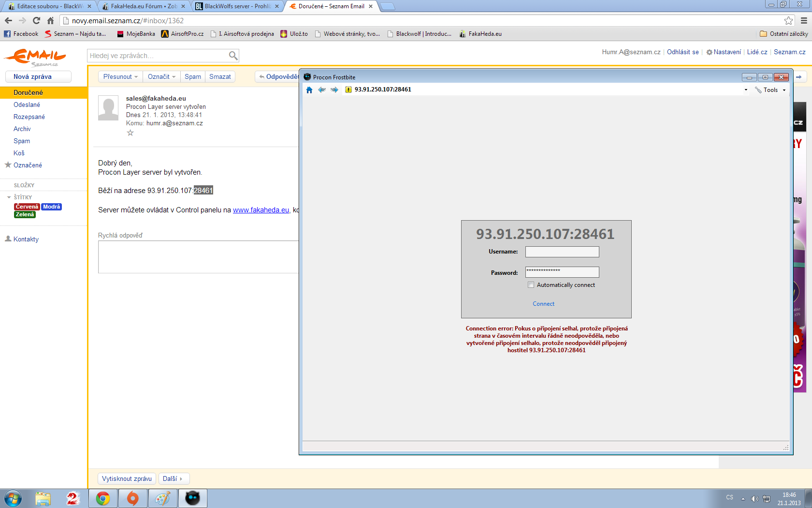Screen dimensions: 812x508
Task: Click the Procon back arrow icon
Action: pos(322,90)
